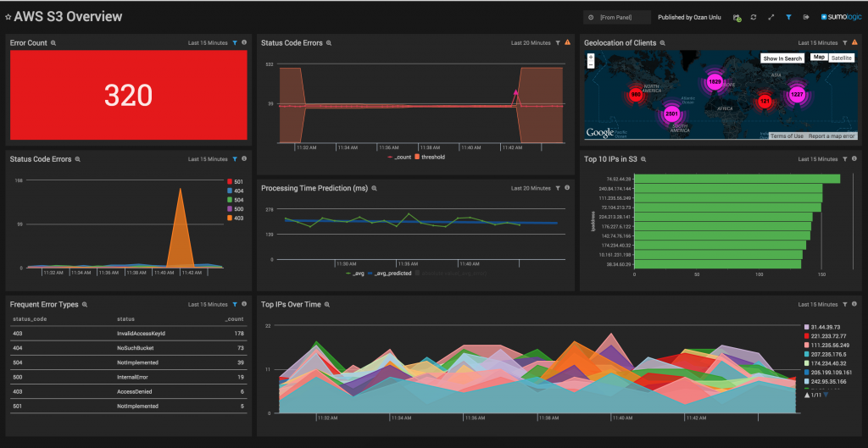The width and height of the screenshot is (868, 448).
Task: Go to next legend page with down arrow
Action: 826,395
